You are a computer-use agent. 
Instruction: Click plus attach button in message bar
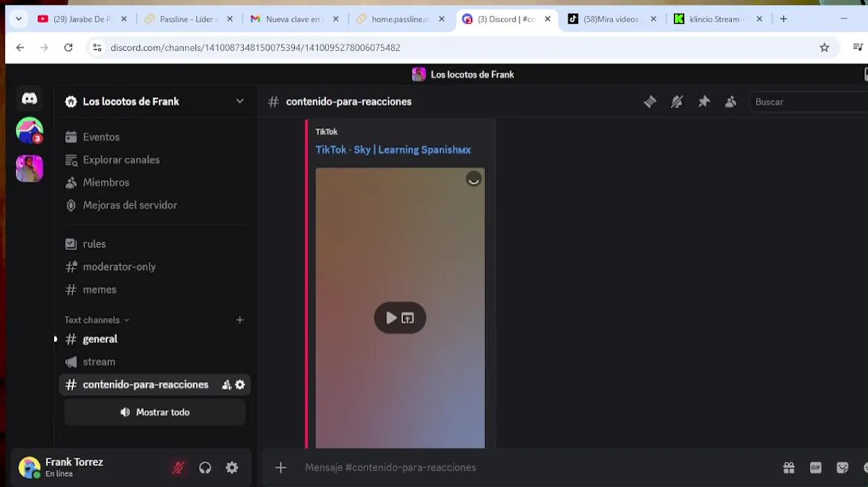281,467
